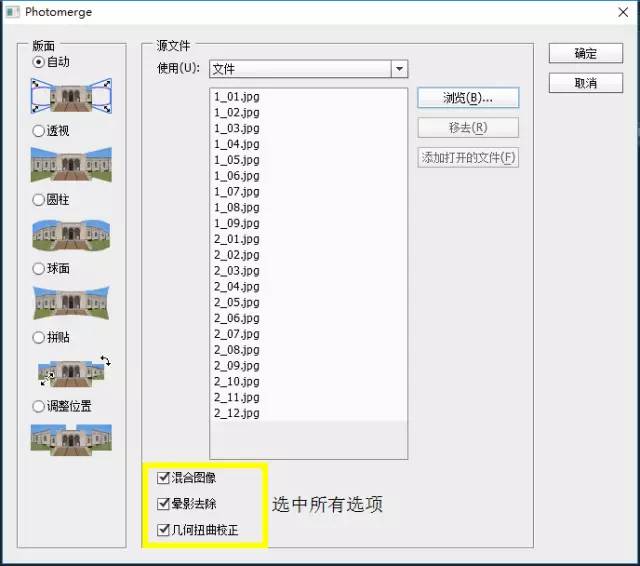Click the Collage layout preview icon
The height and width of the screenshot is (566, 640).
click(x=71, y=371)
